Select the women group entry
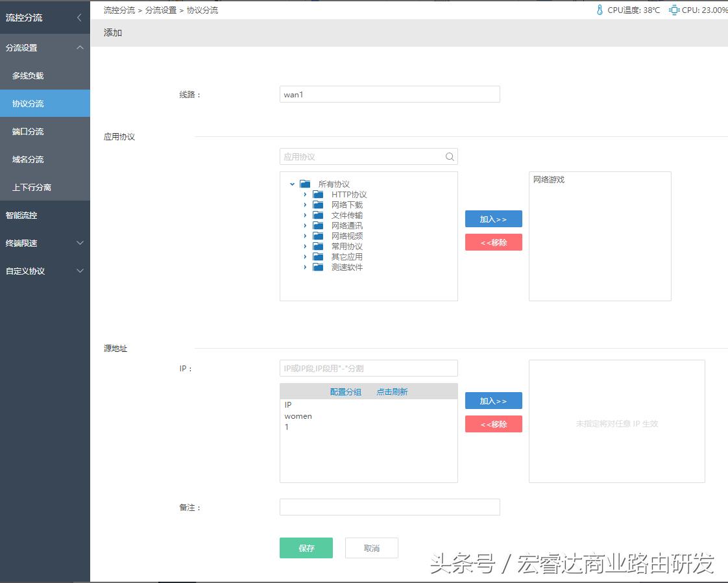 coord(298,416)
